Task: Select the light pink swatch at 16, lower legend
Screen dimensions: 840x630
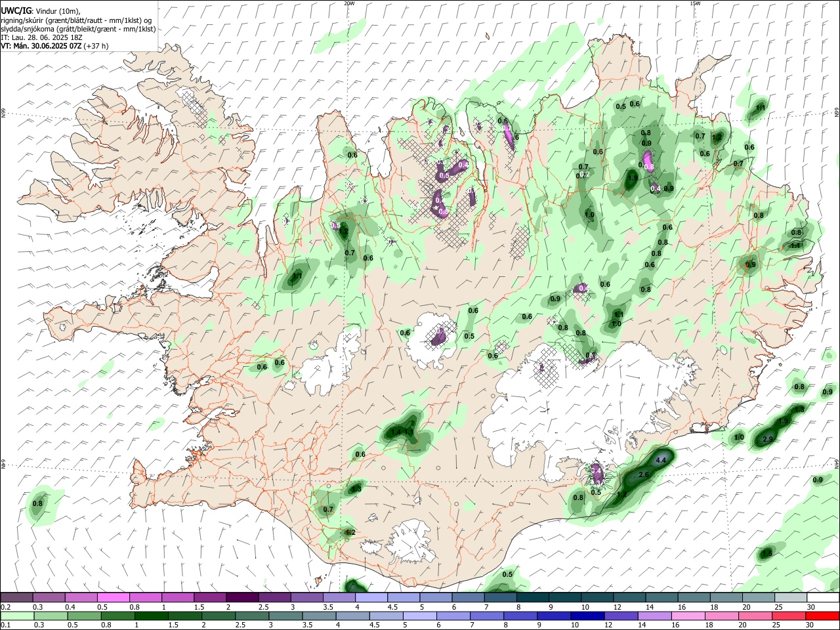Action: 688,616
